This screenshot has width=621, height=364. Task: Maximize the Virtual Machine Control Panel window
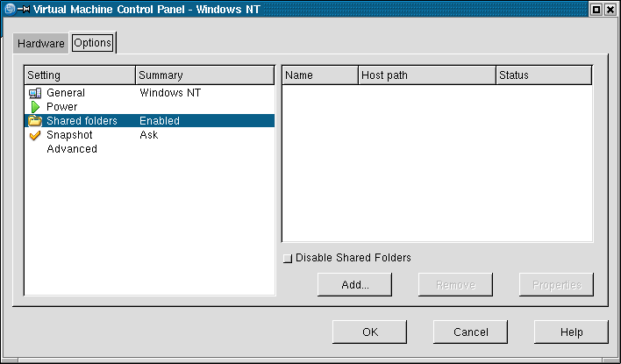[596, 10]
